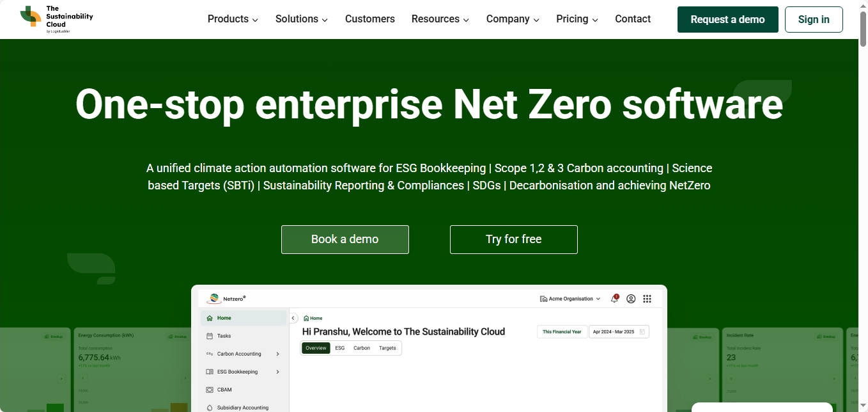This screenshot has height=412, width=868.
Task: Open the Acme Organisation dropdown
Action: (570, 299)
